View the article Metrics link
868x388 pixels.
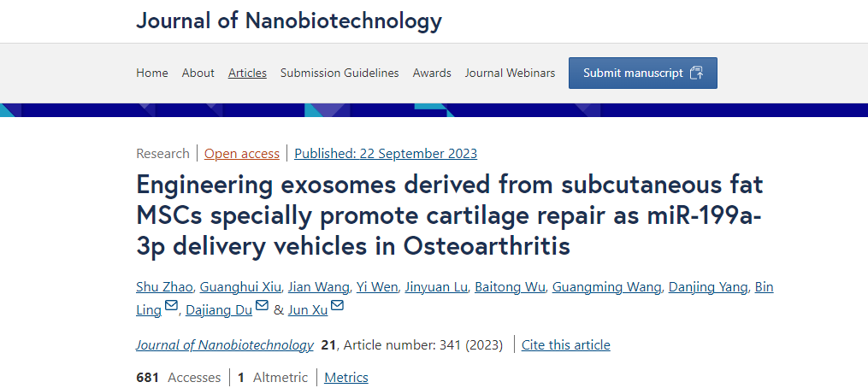point(346,378)
